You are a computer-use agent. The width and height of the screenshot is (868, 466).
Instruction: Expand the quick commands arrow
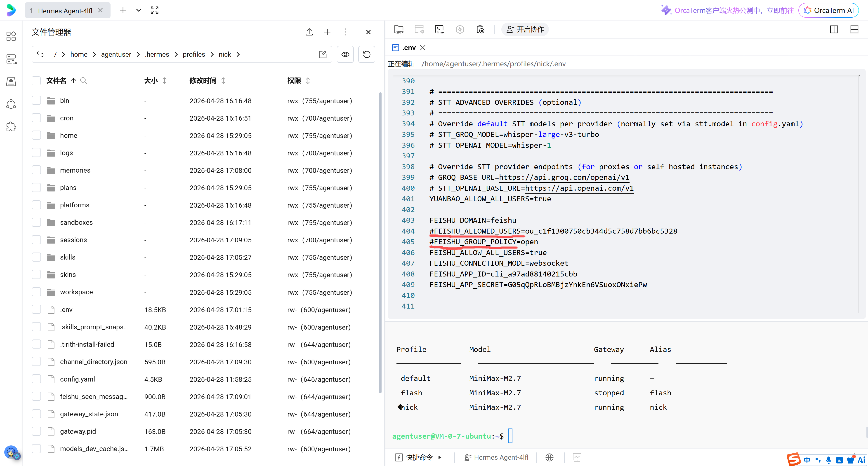(440, 457)
